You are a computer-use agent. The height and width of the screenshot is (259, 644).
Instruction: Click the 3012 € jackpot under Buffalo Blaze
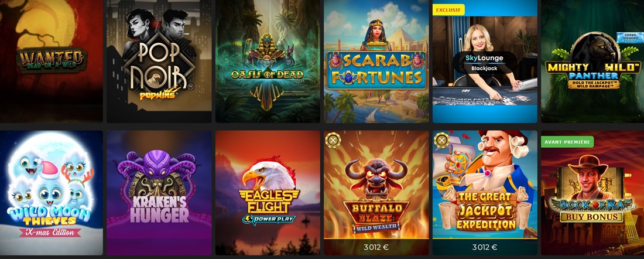coord(376,247)
